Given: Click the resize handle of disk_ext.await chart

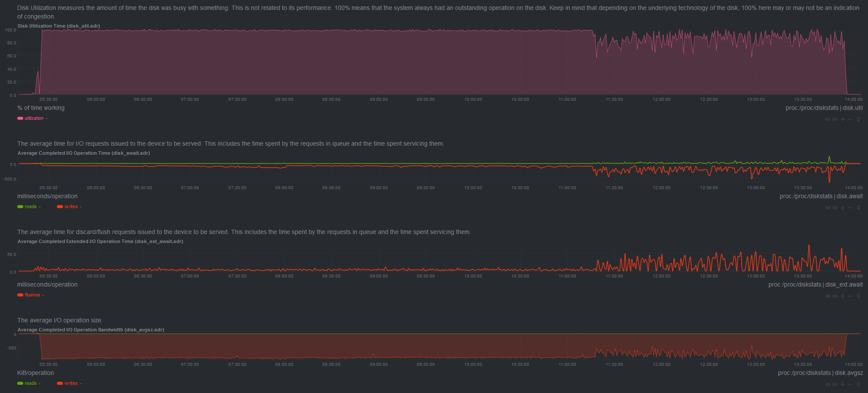Looking at the screenshot, I should pyautogui.click(x=858, y=296).
